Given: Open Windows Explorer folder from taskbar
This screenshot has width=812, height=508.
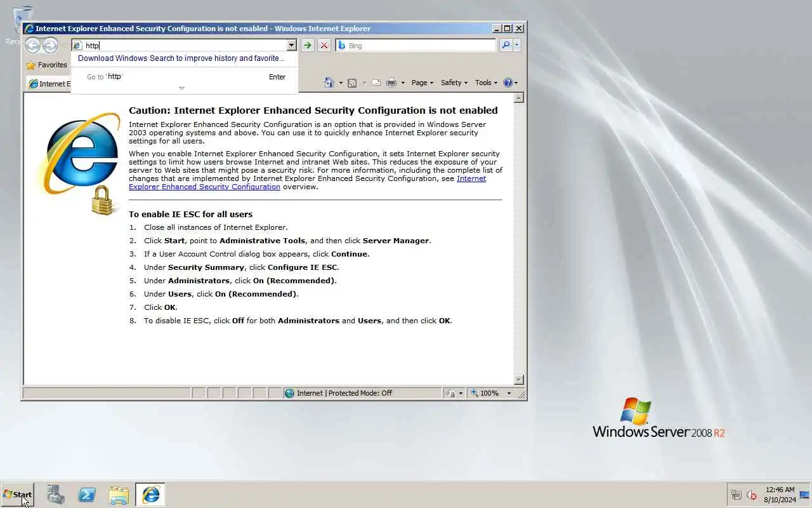Looking at the screenshot, I should tap(119, 495).
